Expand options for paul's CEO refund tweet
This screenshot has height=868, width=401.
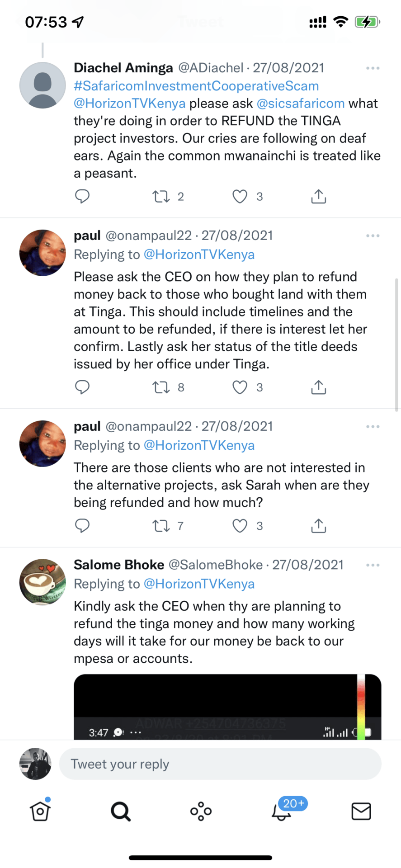pyautogui.click(x=373, y=236)
